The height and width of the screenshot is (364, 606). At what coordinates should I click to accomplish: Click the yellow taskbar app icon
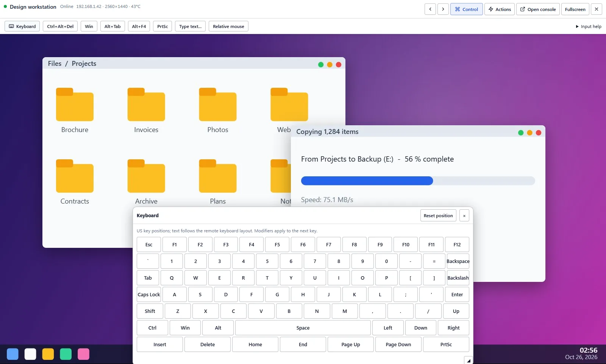pos(48,354)
